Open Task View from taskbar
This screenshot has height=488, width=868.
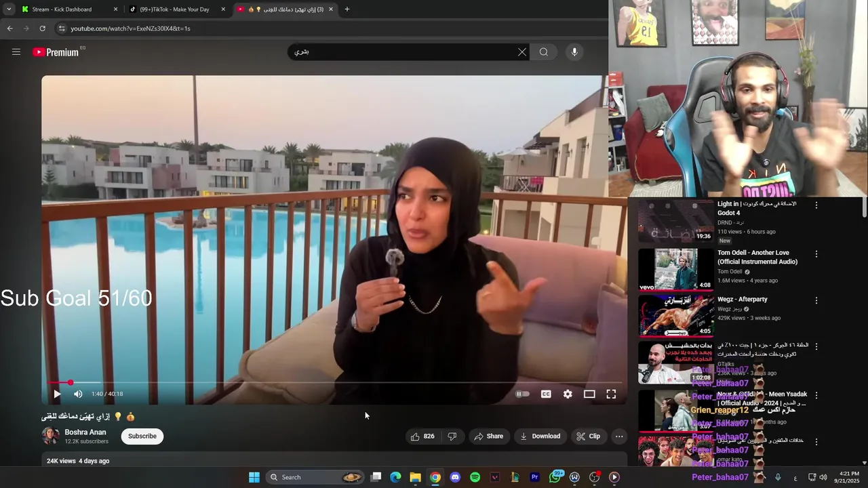coord(376,477)
